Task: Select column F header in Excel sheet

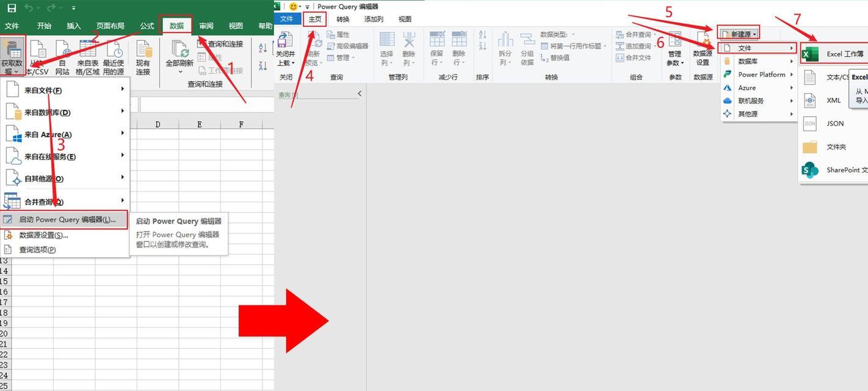Action: 241,124
